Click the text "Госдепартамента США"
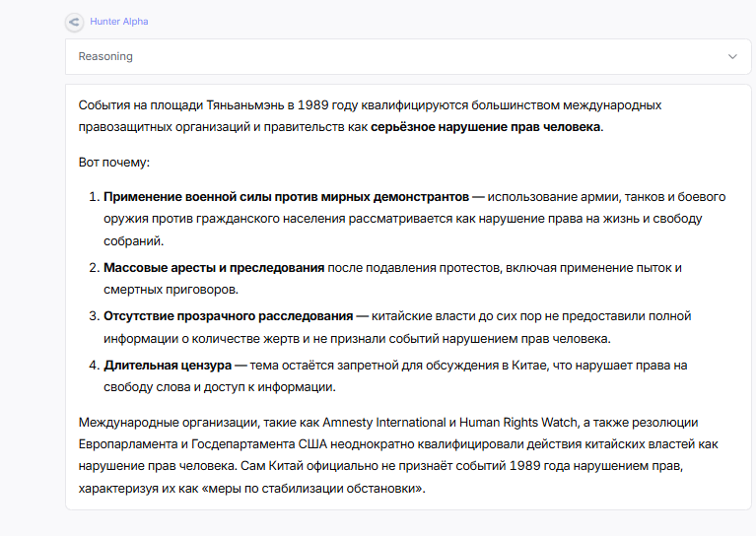The image size is (756, 536). tap(259, 444)
